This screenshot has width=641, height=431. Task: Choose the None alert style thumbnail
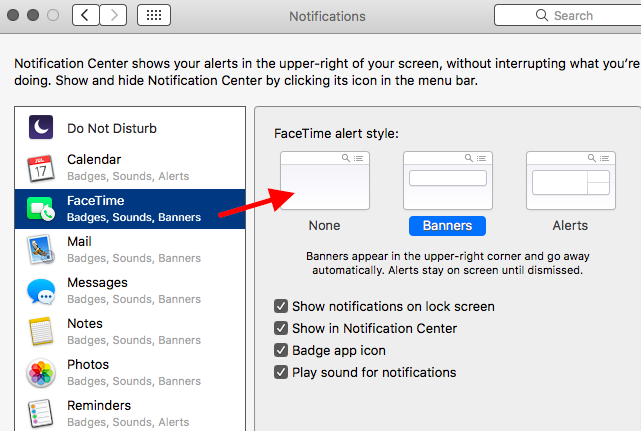(325, 180)
